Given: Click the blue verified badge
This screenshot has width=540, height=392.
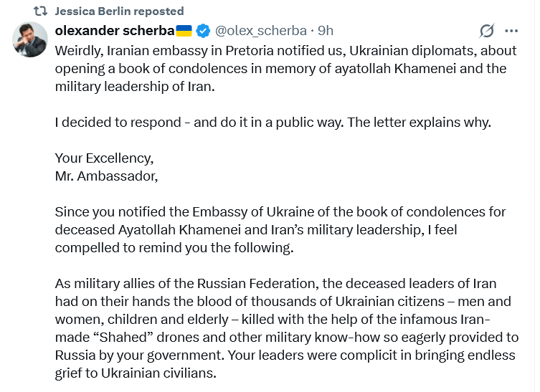Looking at the screenshot, I should (x=203, y=31).
